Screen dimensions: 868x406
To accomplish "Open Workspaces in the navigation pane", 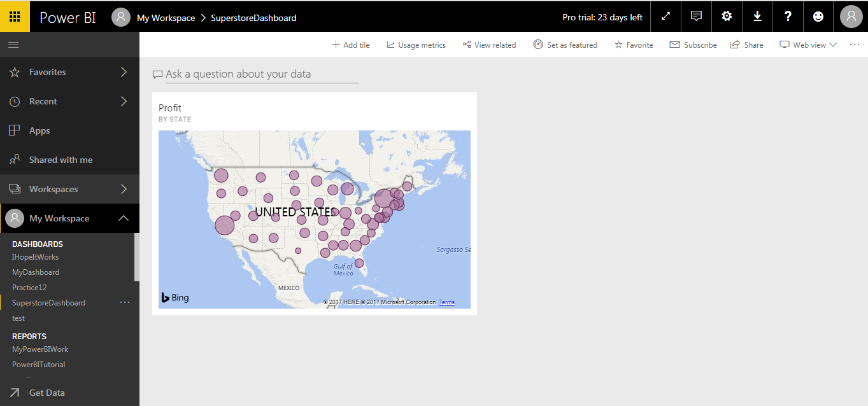I will (x=69, y=190).
